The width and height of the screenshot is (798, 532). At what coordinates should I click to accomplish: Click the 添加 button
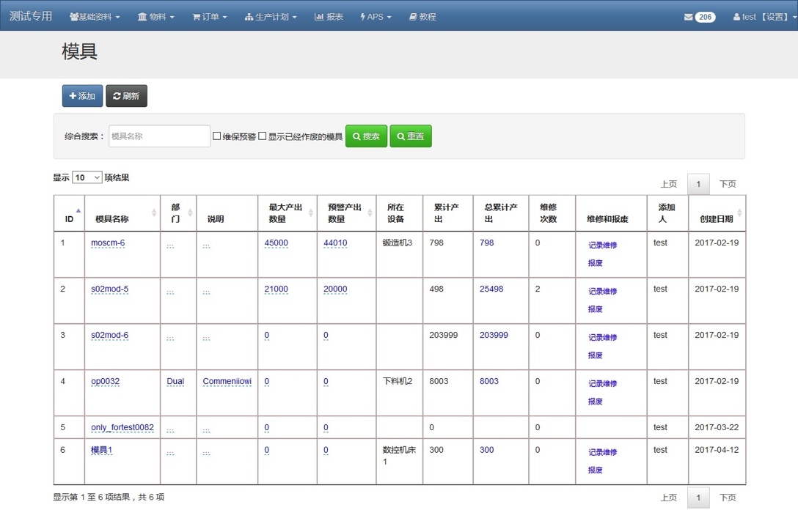click(x=82, y=96)
